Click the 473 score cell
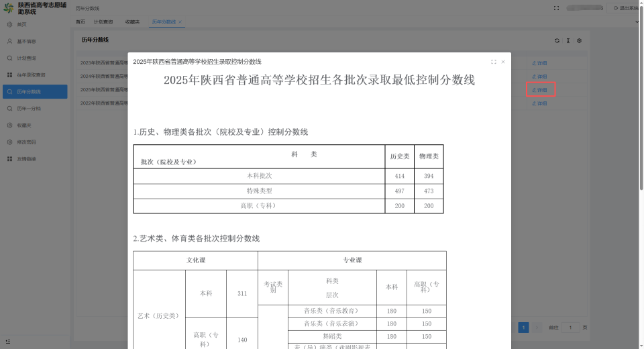This screenshot has height=349, width=644. 429,191
